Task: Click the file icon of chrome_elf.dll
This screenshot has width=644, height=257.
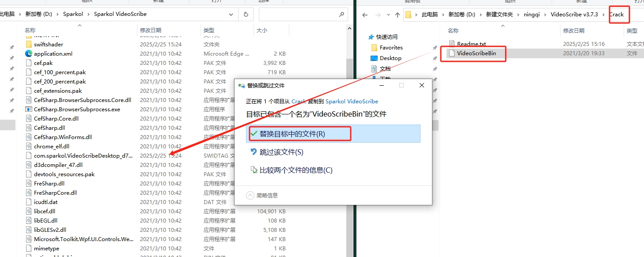Action: [29, 146]
